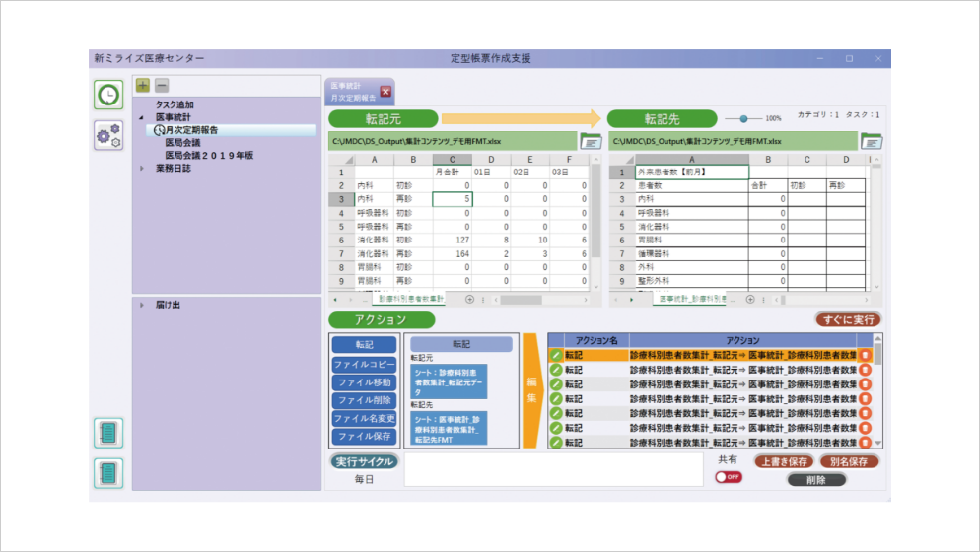Toggle the 共有 sharing switch
Viewport: 980px width, 552px height.
729,477
